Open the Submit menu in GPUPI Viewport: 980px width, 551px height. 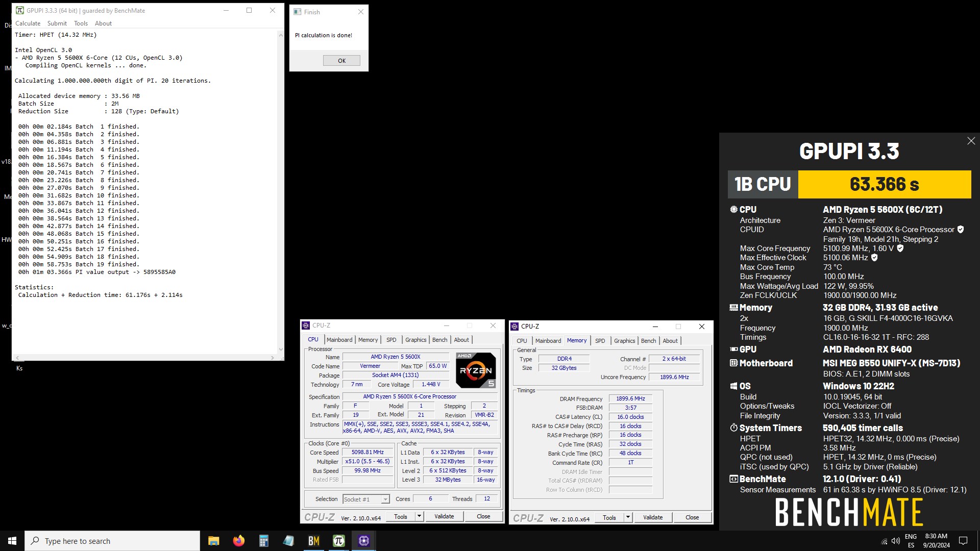click(x=57, y=23)
